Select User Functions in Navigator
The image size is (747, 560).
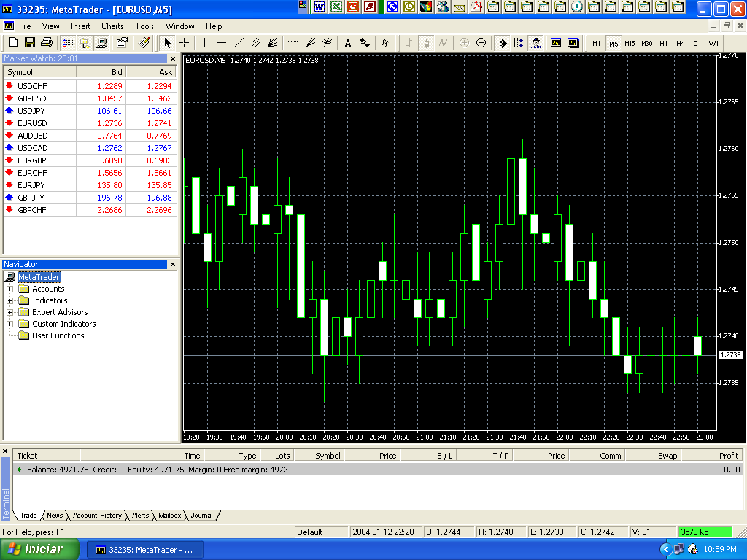58,335
